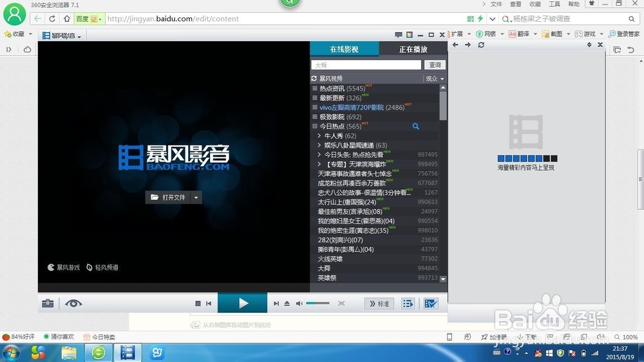This screenshot has height=362, width=644.
Task: Toggle the Baofeng box side-panel icon
Action: tap(430, 303)
